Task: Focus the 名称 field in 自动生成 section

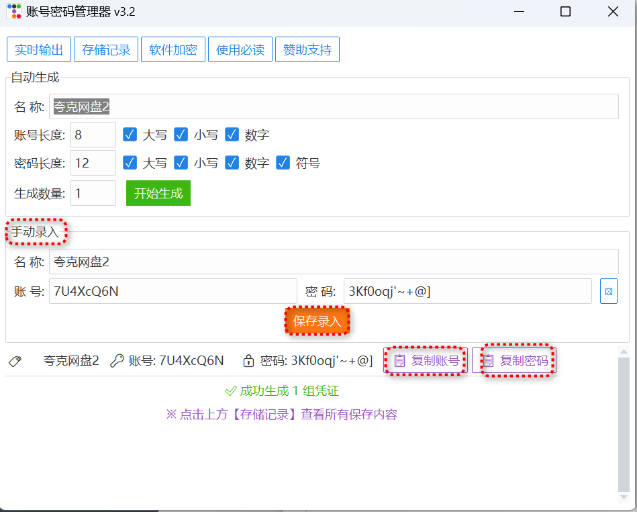Action: pos(334,106)
